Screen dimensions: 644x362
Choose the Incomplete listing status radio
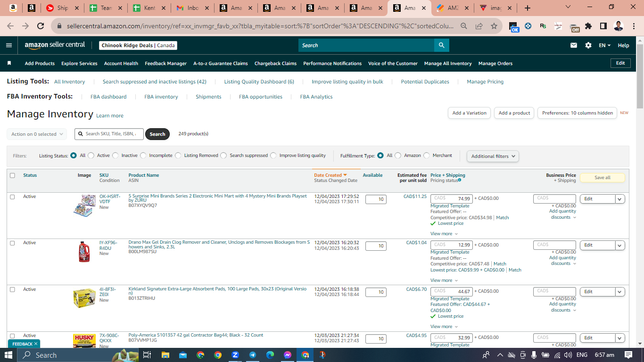coord(143,156)
